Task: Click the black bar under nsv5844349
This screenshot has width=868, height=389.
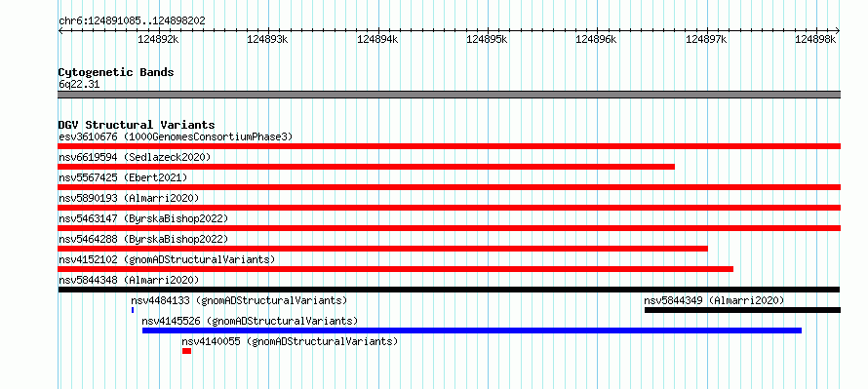Action: point(742,310)
